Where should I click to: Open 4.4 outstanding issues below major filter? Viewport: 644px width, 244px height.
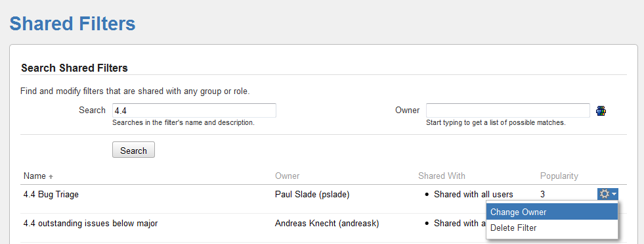91,224
